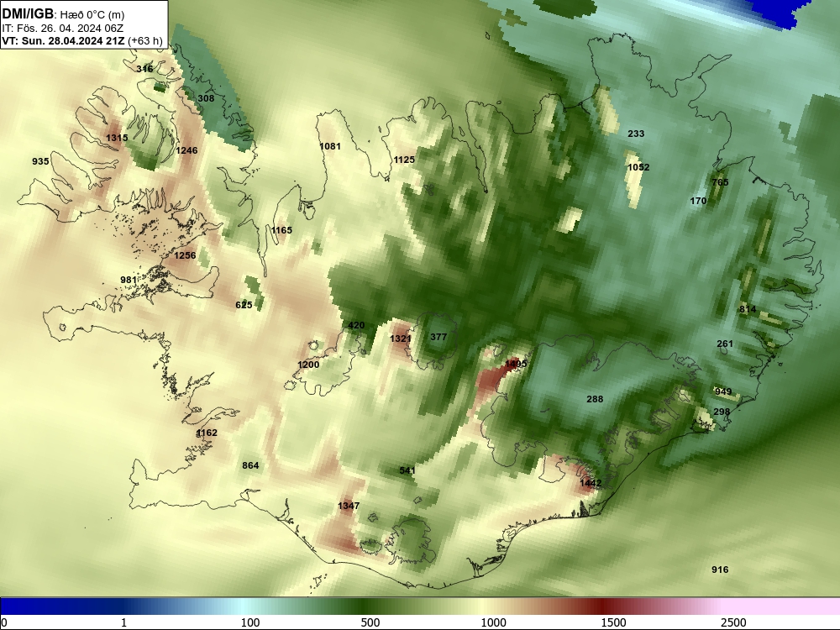Select the 1125 height label
This screenshot has height=630, width=840.
point(404,160)
